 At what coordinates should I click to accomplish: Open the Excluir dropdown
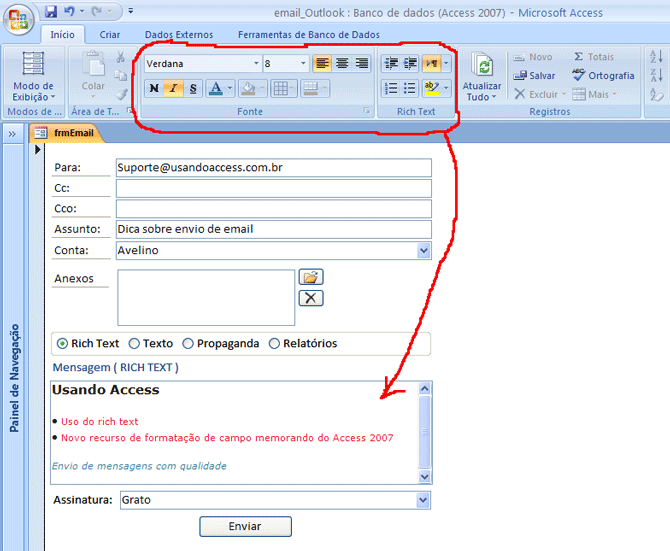(x=564, y=94)
